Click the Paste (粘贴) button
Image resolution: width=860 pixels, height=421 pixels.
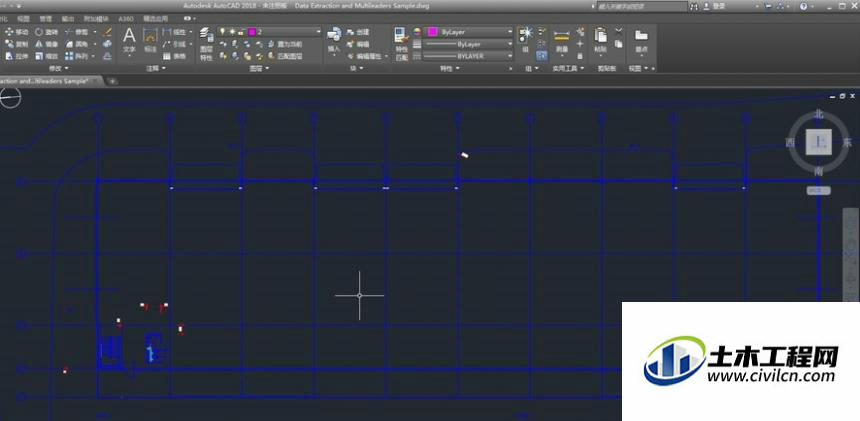[601, 42]
